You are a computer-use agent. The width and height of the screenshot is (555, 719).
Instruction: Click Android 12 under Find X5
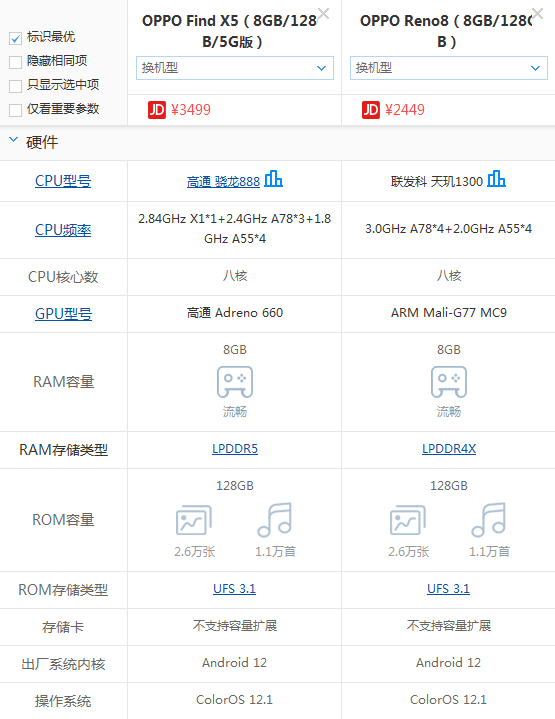coord(234,663)
